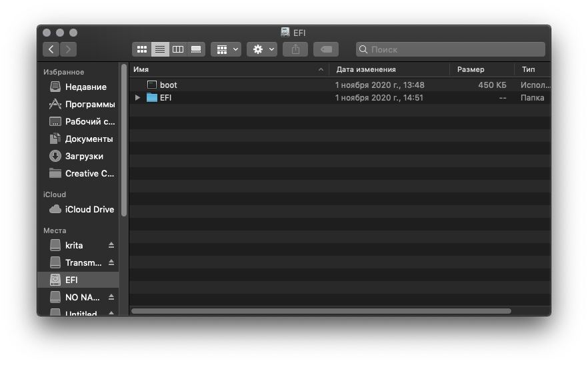
Task: Eject the krita volume
Action: pos(111,245)
